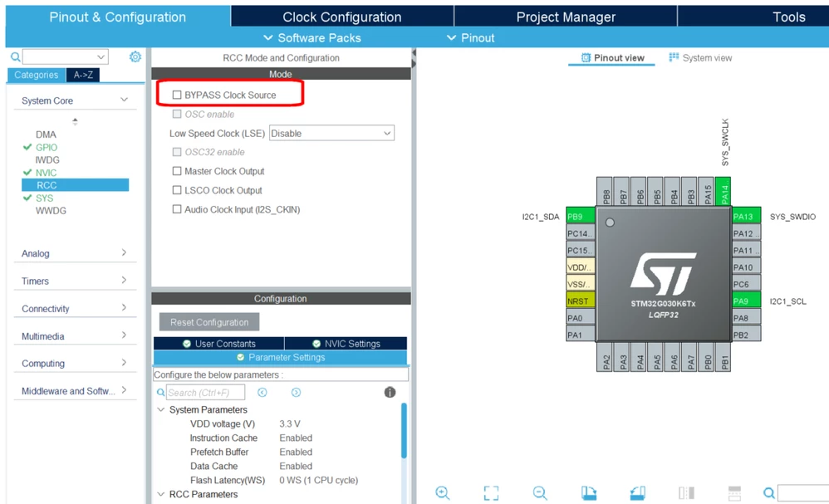
Task: Click the rotate clockwise chip icon
Action: click(x=588, y=493)
